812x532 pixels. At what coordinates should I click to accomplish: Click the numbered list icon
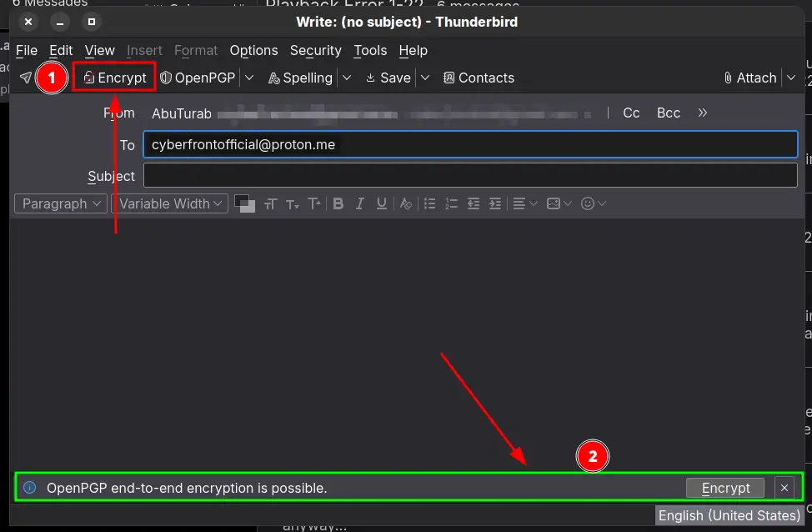(x=451, y=203)
